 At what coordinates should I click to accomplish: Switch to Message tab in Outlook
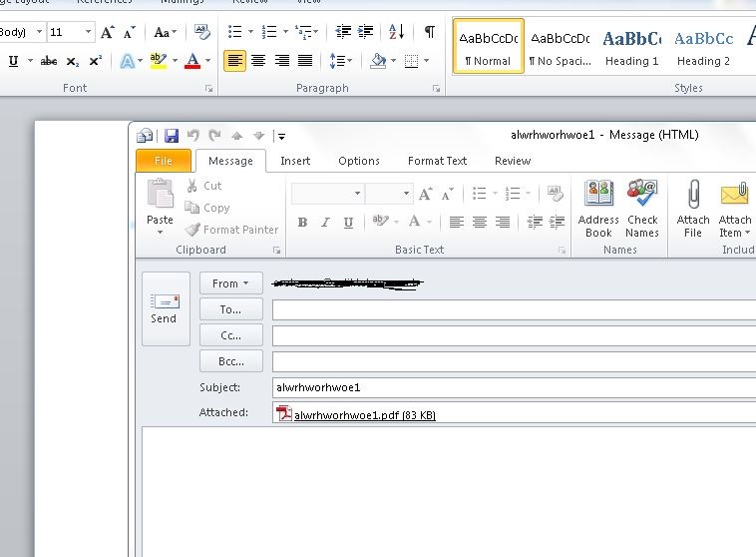(230, 161)
